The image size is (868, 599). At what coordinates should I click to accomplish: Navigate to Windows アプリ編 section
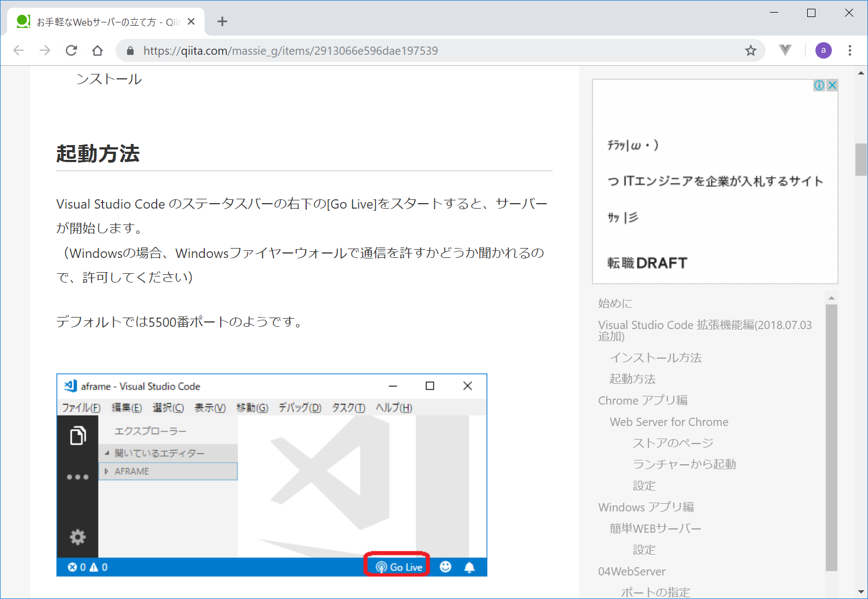[x=646, y=507]
